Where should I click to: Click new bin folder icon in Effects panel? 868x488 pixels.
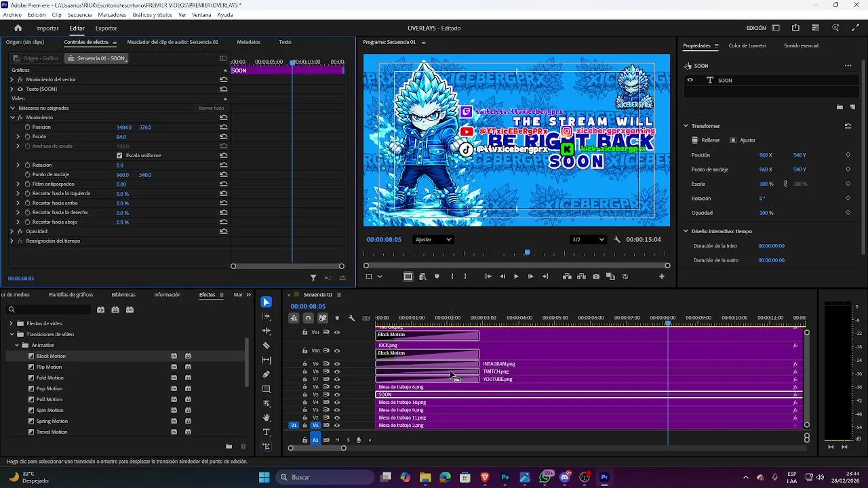229,446
